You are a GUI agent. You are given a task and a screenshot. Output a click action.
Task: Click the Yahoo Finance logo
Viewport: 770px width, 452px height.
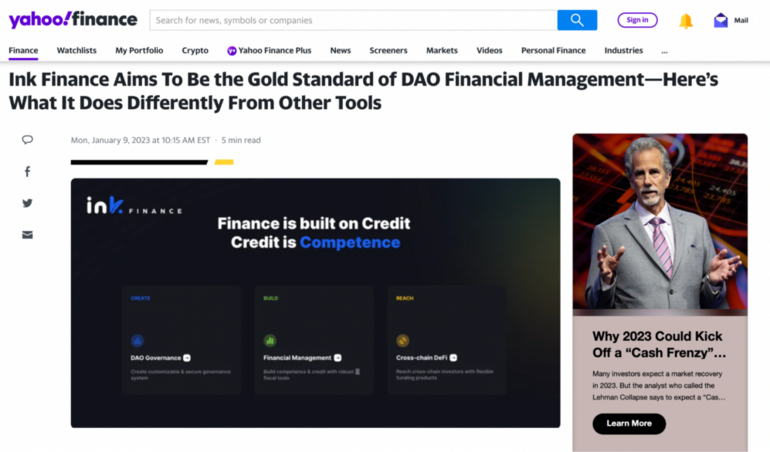click(73, 19)
